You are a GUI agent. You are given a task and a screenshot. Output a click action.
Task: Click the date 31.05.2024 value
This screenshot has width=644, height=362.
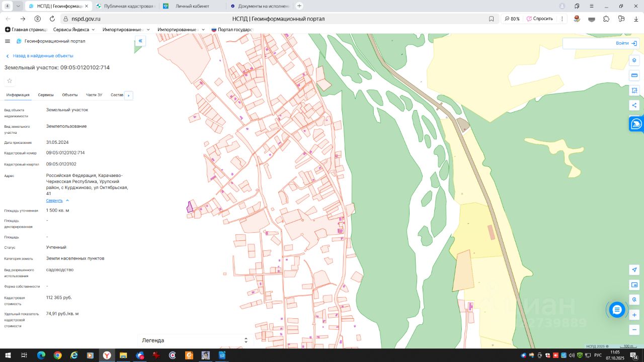(x=57, y=142)
